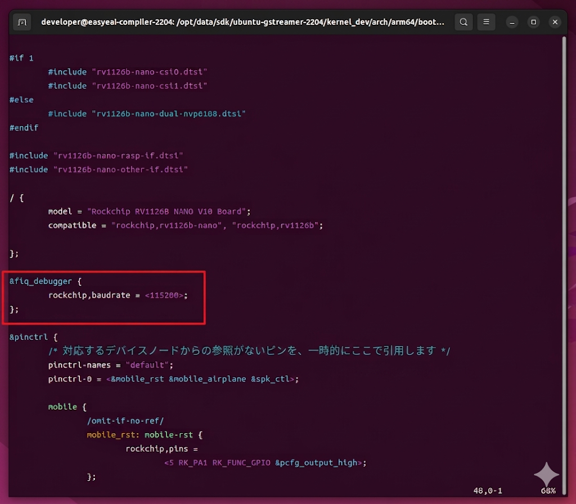This screenshot has width=576, height=504.
Task: Click the "rv1126b-nano-csi0.dtsi" include line
Action: pos(127,72)
